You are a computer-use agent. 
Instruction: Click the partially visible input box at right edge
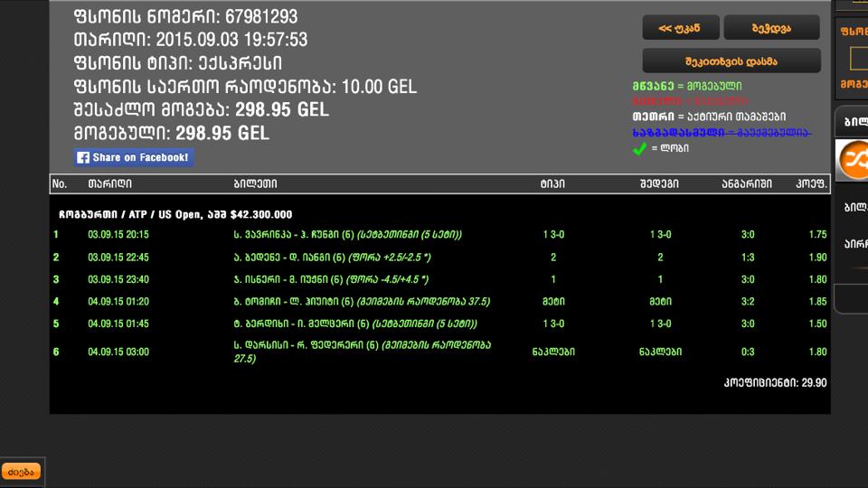[859, 58]
